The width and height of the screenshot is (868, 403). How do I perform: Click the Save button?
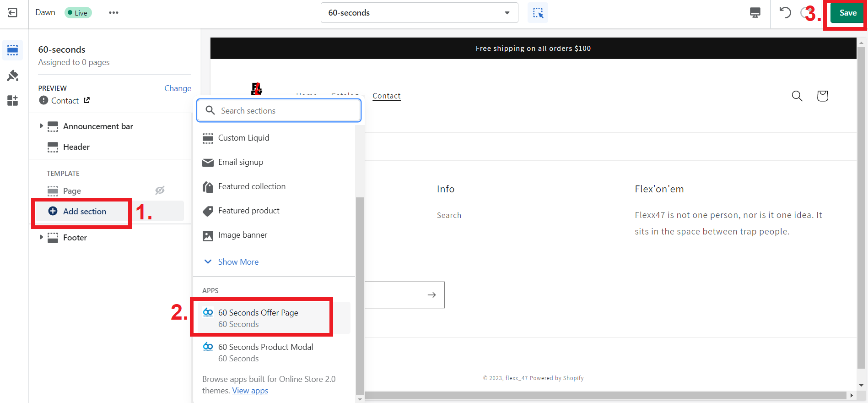click(x=848, y=13)
